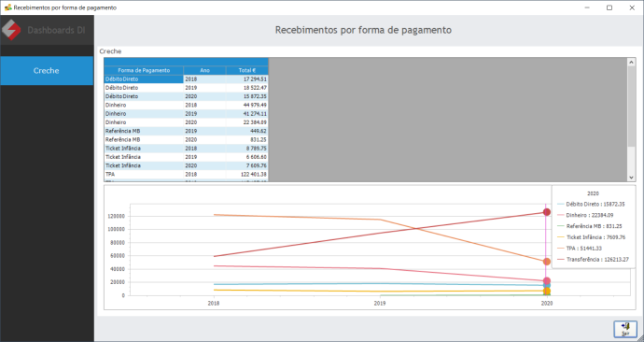The image size is (644, 342).
Task: Click the vertical scrollbar thumb of the table
Action: pyautogui.click(x=631, y=107)
